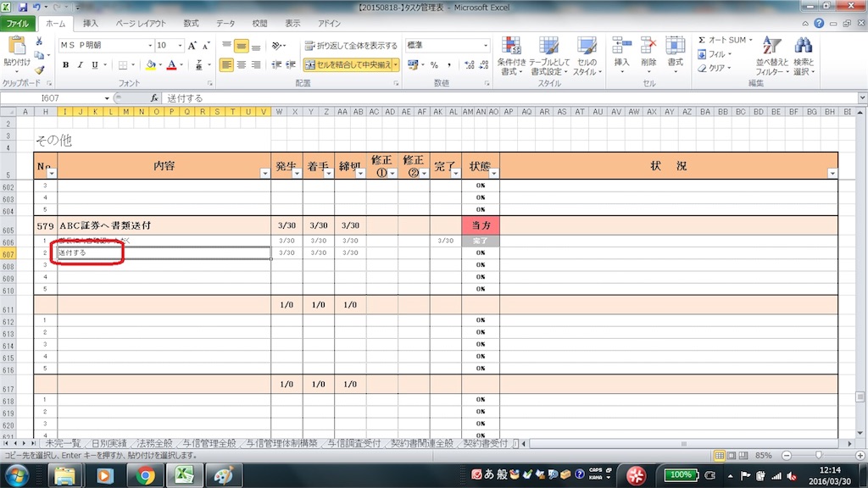Viewport: 868px width, 488px height.
Task: Click the decrease decimal icon
Action: point(484,64)
